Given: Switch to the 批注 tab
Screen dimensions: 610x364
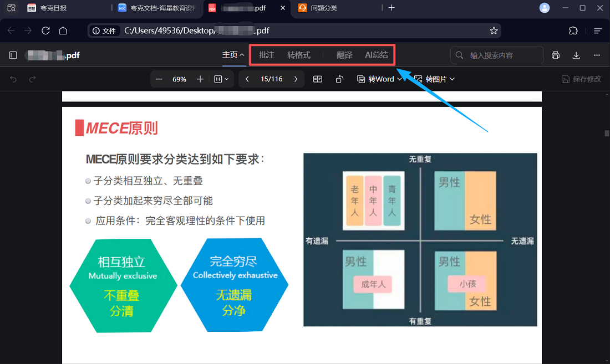Looking at the screenshot, I should pos(267,55).
